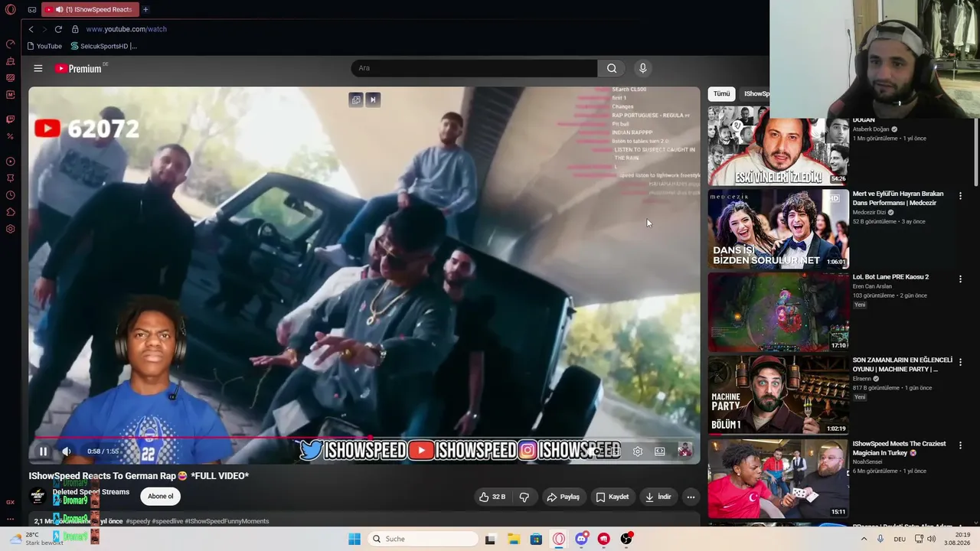Switch to the IShowSpeed Reacts browser tab
This screenshot has width=980, height=551.
[x=89, y=9]
